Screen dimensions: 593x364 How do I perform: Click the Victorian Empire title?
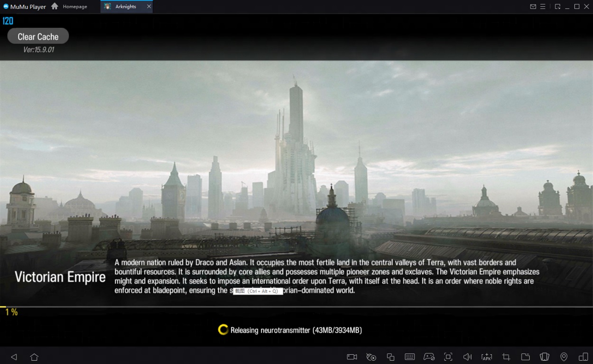tap(60, 277)
